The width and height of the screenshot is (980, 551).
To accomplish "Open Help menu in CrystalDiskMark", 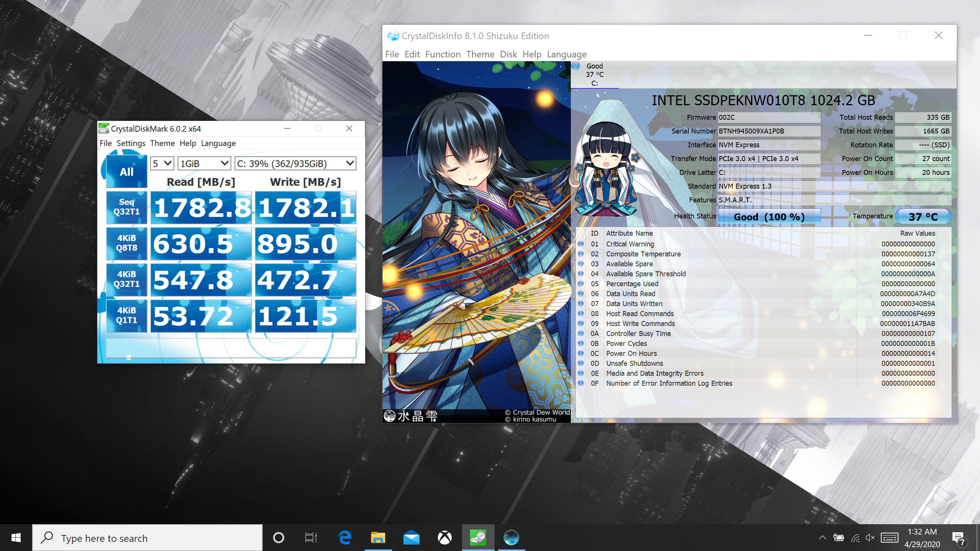I will click(x=188, y=143).
